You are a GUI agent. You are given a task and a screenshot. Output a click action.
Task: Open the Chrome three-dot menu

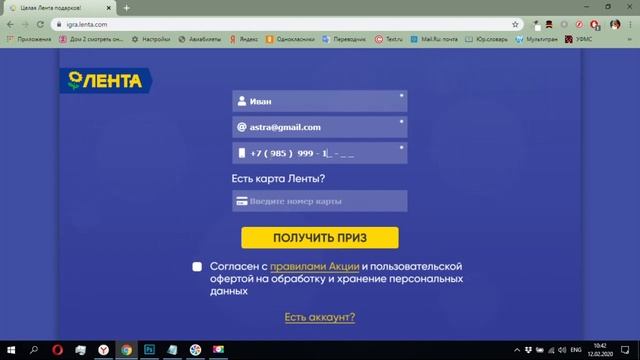click(x=631, y=24)
